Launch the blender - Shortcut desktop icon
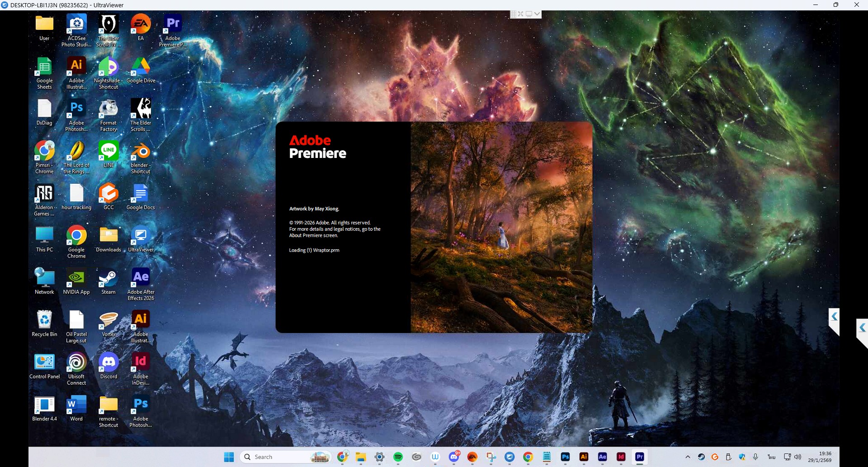Image resolution: width=868 pixels, height=467 pixels. [141, 157]
